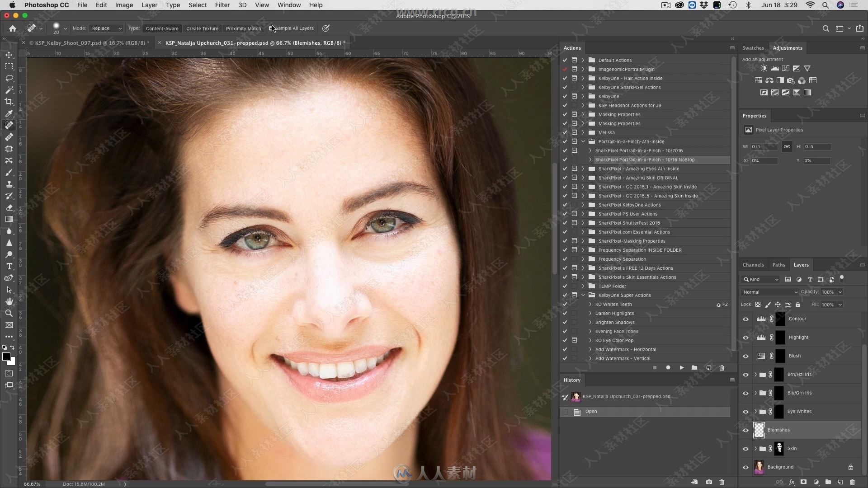The width and height of the screenshot is (868, 488).
Task: Expand the KelbyOne Super Actions group
Action: (x=583, y=295)
